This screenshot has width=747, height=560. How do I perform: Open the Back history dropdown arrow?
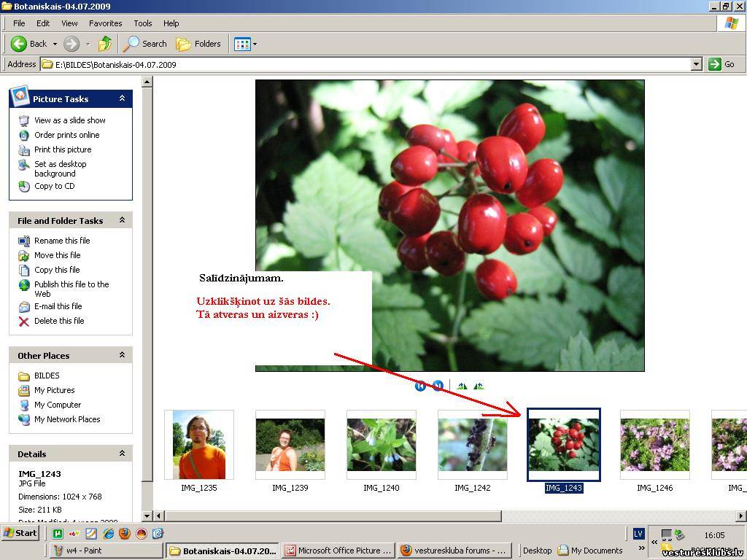(x=55, y=44)
